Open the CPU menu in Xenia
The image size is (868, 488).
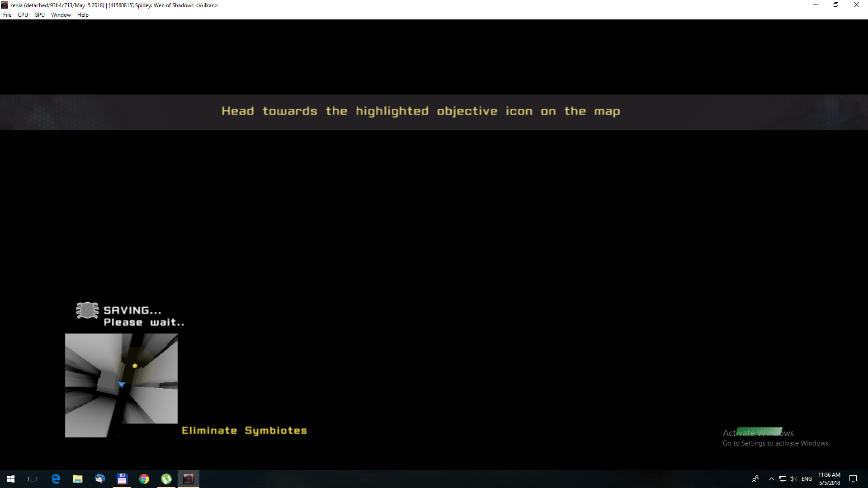point(23,14)
